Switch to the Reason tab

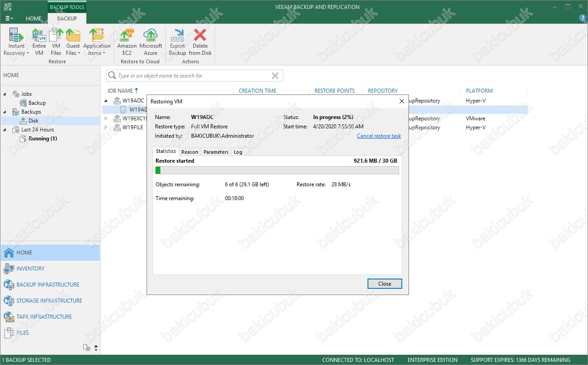[190, 152]
